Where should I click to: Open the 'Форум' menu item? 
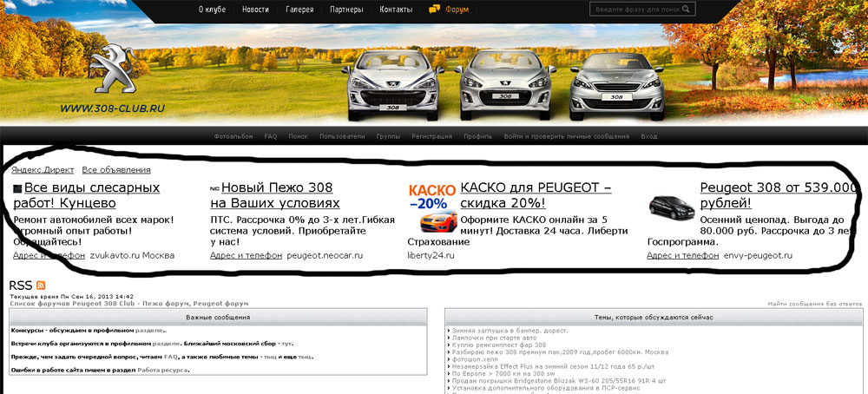click(x=457, y=10)
